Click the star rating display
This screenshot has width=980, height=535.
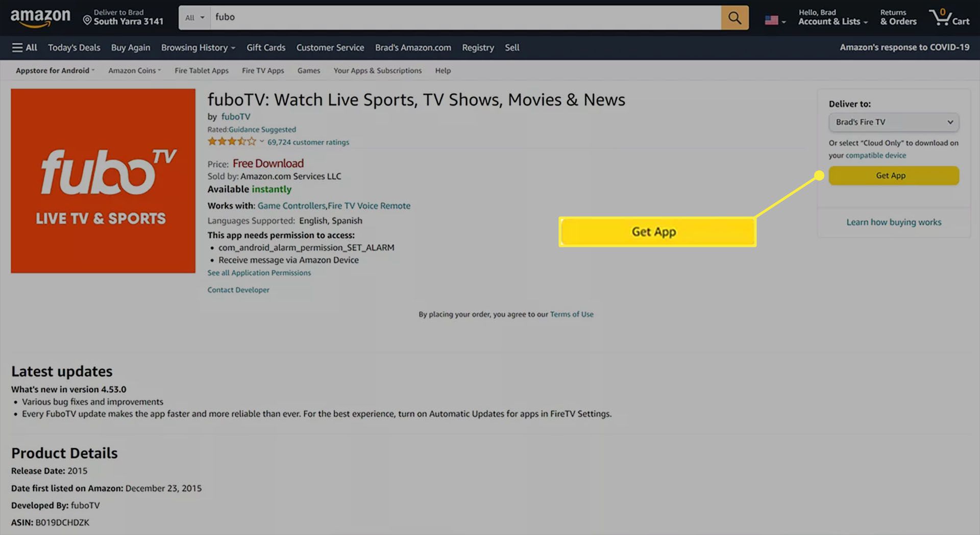pyautogui.click(x=232, y=142)
